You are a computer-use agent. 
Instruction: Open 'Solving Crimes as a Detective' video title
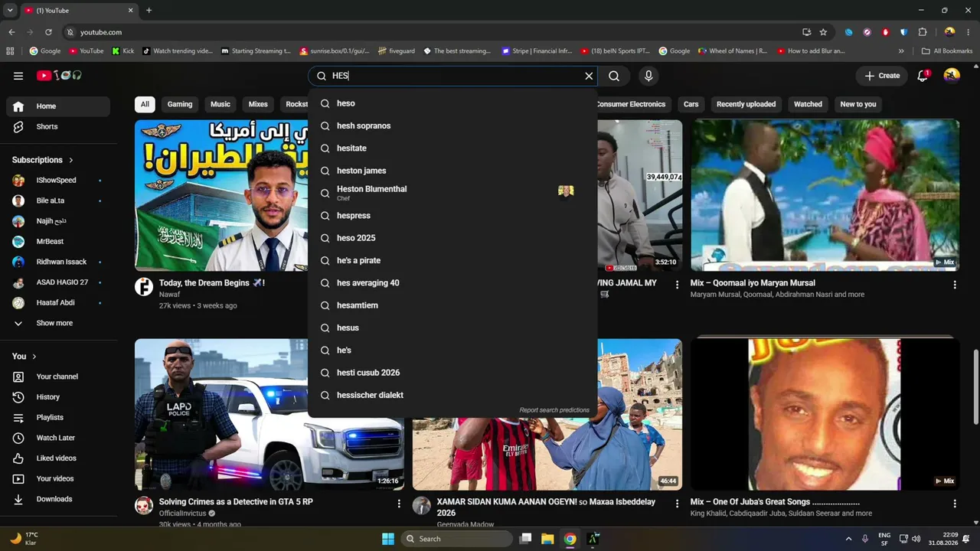236,502
